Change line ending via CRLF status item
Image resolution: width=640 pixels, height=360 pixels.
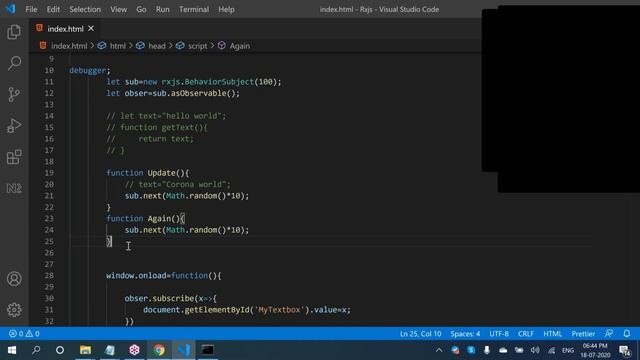point(526,333)
